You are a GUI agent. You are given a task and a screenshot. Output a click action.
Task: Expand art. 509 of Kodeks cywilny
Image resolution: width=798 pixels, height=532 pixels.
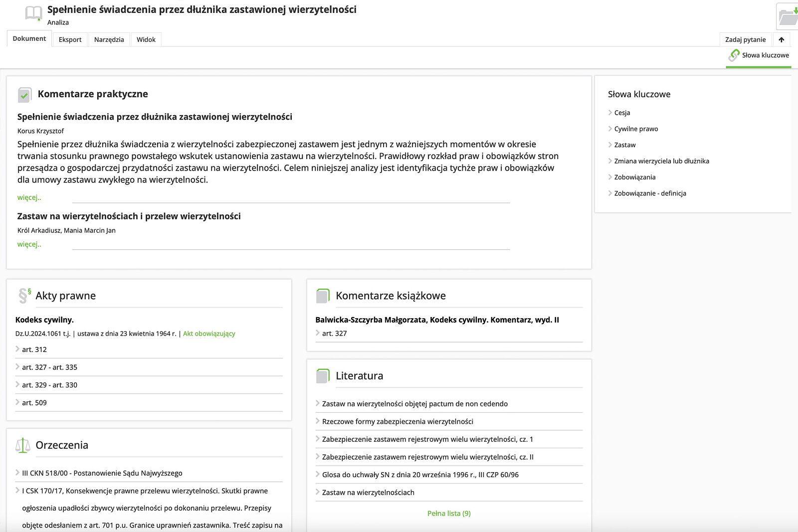(34, 403)
